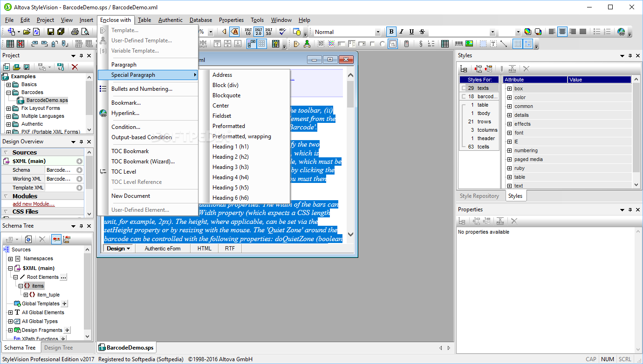The width and height of the screenshot is (643, 364).
Task: Expand the Basics folder in Project
Action: pos(8,85)
